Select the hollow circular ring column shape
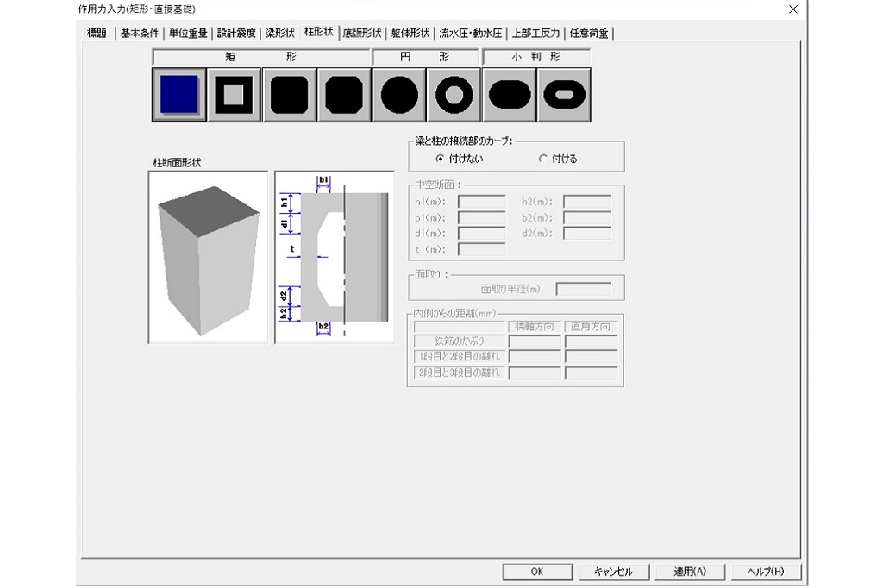Screen dimensions: 883x588 tap(454, 95)
